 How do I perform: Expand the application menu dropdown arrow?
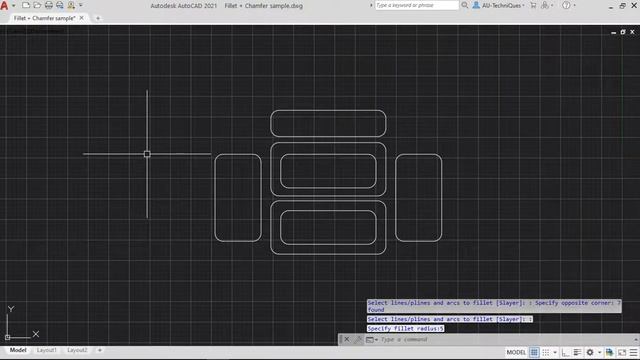13,6
